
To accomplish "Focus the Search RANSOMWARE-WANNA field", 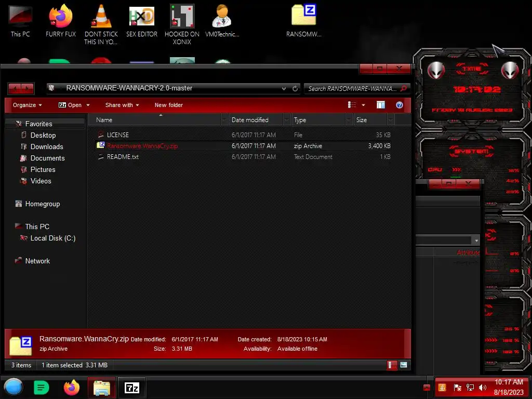I will pyautogui.click(x=352, y=88).
